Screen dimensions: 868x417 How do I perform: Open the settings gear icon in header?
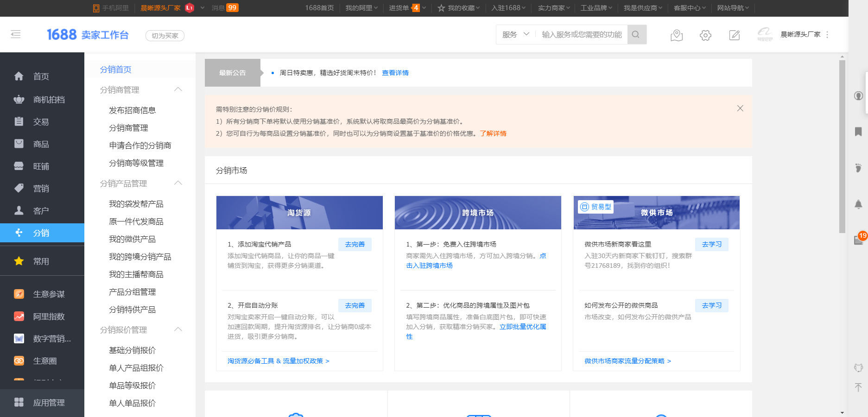click(x=705, y=35)
